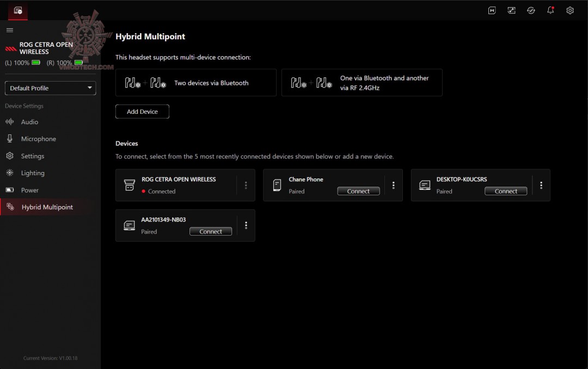Open more options for Chane Phone

coord(394,185)
